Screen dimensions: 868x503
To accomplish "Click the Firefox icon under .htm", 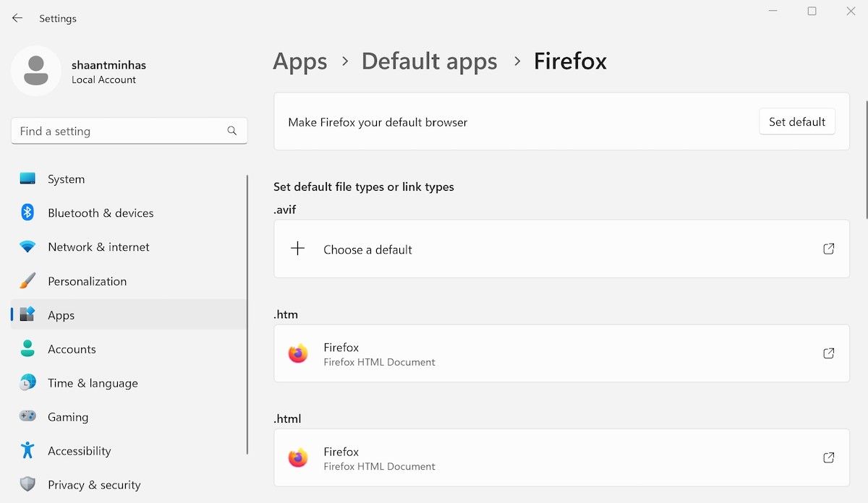I will 298,353.
